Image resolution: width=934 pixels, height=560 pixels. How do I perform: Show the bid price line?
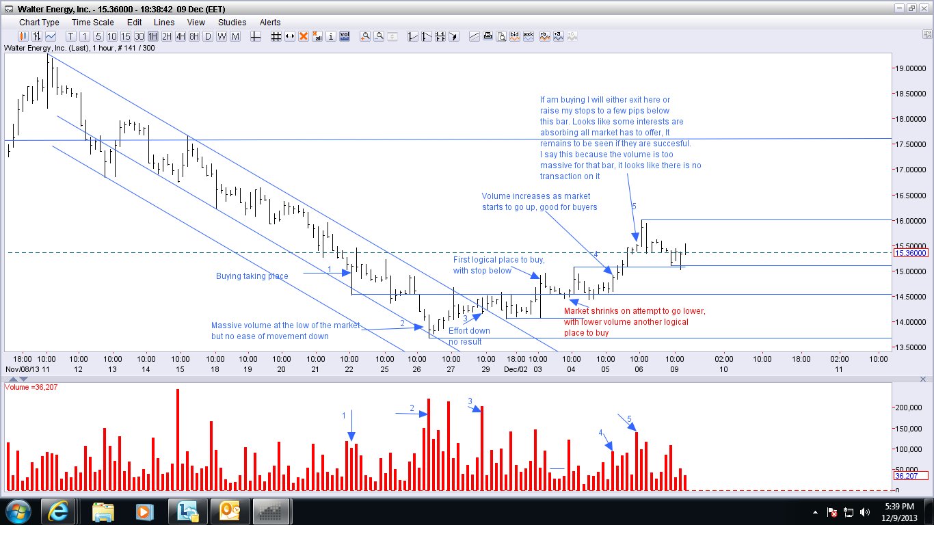pyautogui.click(x=516, y=36)
